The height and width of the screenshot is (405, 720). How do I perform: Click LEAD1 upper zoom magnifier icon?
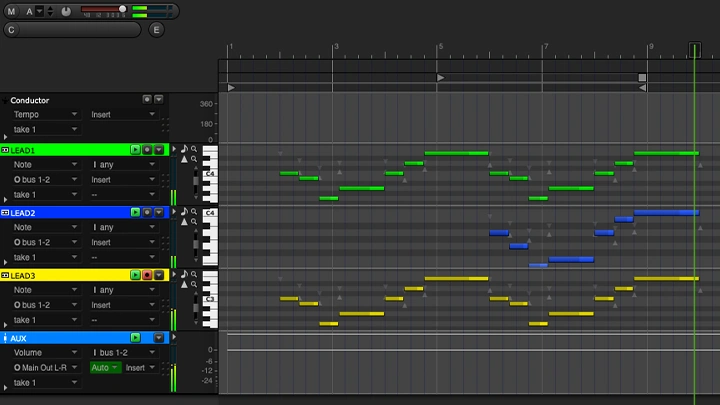194,149
